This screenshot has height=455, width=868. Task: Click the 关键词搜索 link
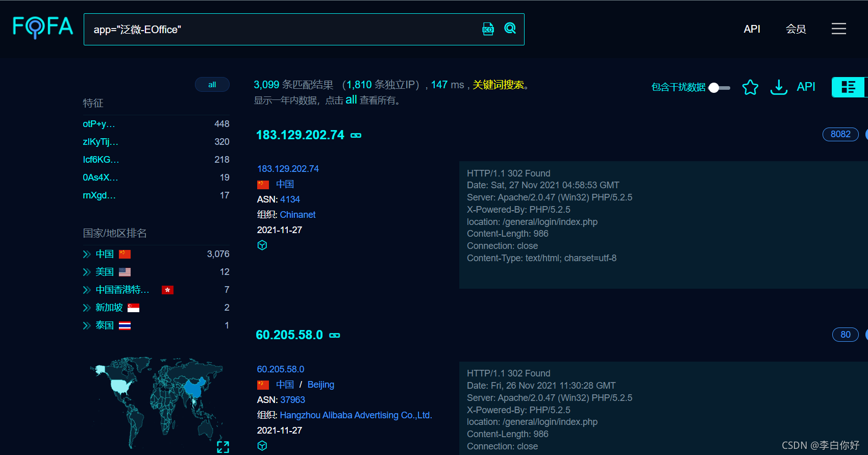(x=498, y=85)
